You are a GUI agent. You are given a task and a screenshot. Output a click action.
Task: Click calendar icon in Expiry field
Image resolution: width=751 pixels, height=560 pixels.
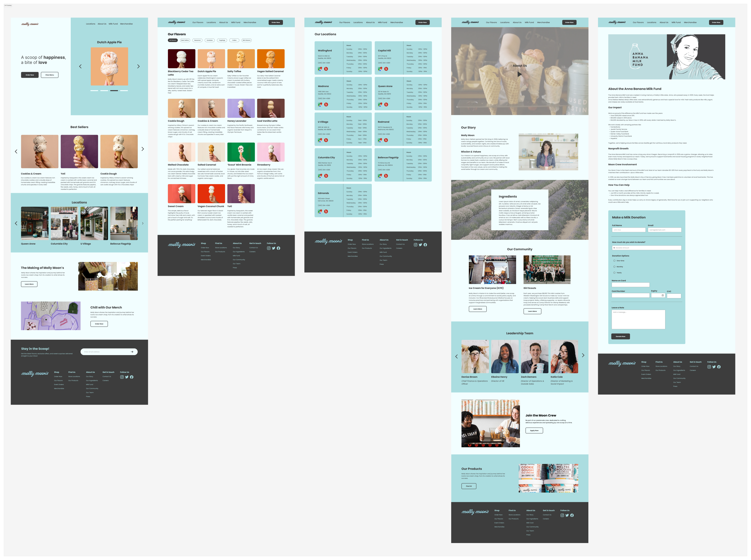pos(663,295)
